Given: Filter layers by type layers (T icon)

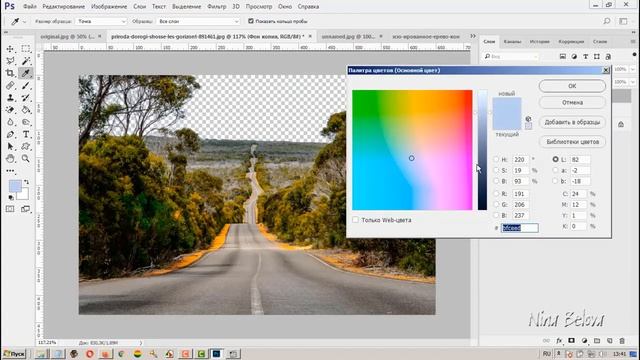Looking at the screenshot, I should 585,56.
